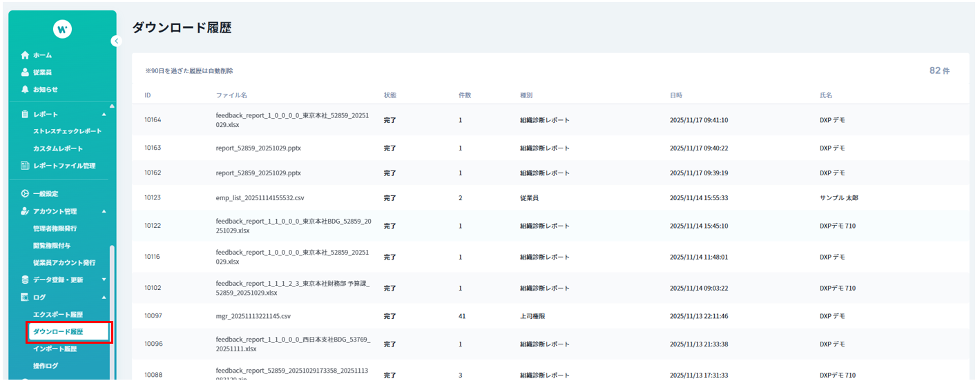Click the name サンプル 太郎
The image size is (980, 381).
click(838, 198)
